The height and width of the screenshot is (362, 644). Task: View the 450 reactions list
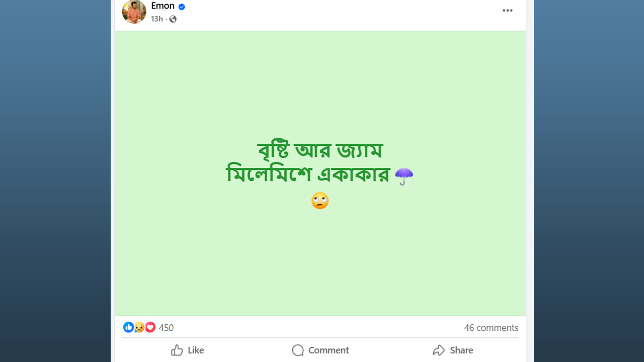166,328
